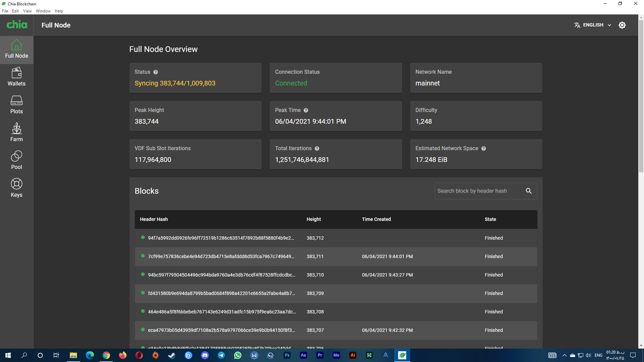This screenshot has height=362, width=644.
Task: Open block with hash starting 464e486a5f
Action: [x=336, y=312]
